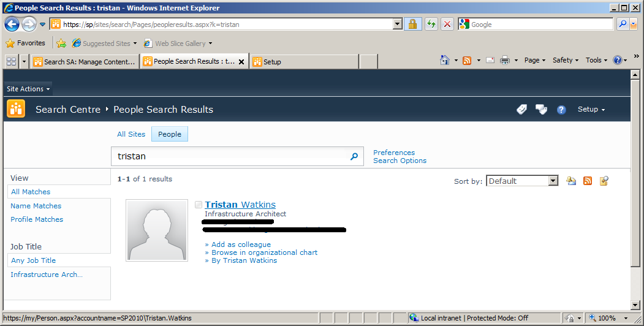Screen dimensions: 644x326
Task: Click the Tags and Notes icon
Action: [x=541, y=110]
